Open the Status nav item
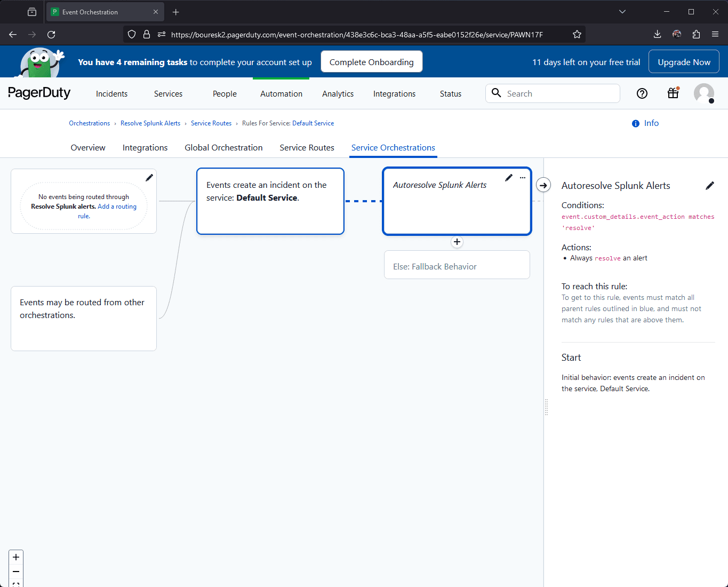Screen dimensions: 728x587 [x=451, y=93]
